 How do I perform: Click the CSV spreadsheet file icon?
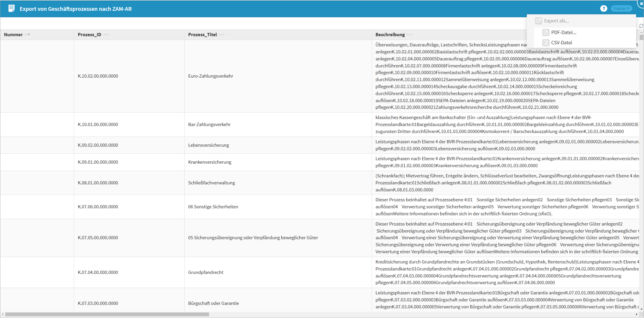tap(546, 43)
